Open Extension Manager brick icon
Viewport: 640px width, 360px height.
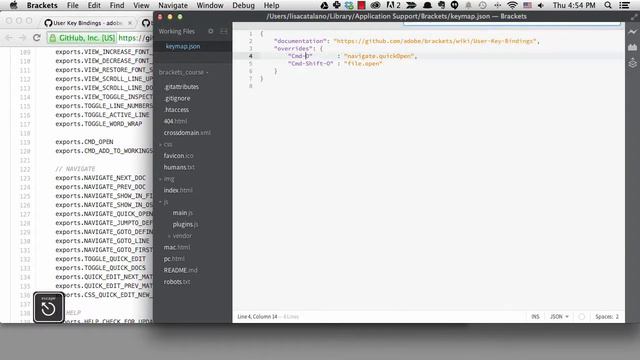(632, 47)
